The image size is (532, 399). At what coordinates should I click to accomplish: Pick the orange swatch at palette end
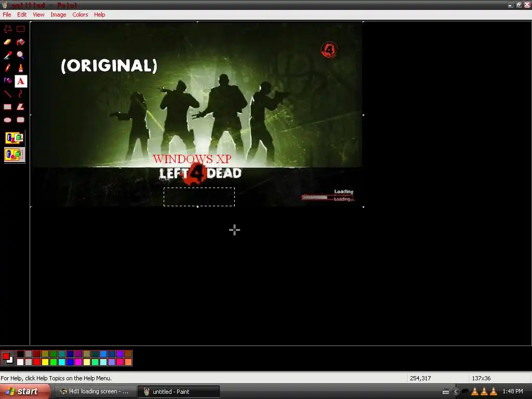point(128,362)
